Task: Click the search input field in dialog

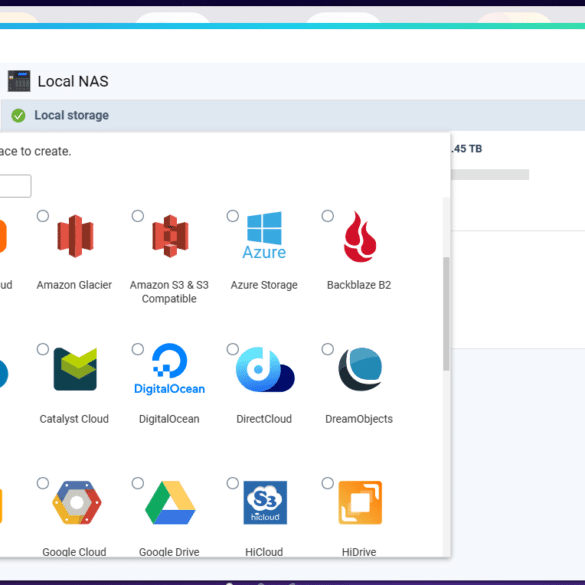Action: [x=15, y=186]
